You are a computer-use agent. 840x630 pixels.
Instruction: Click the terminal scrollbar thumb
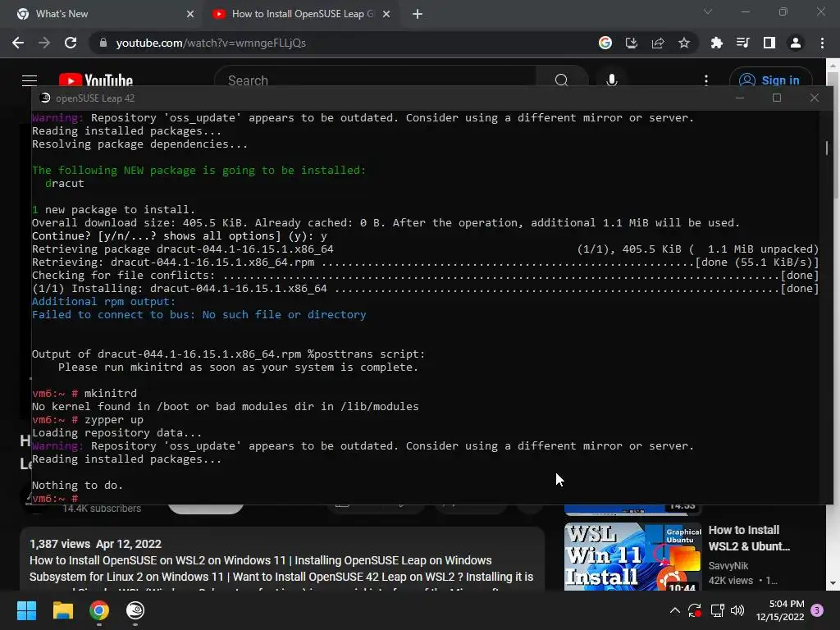click(827, 147)
